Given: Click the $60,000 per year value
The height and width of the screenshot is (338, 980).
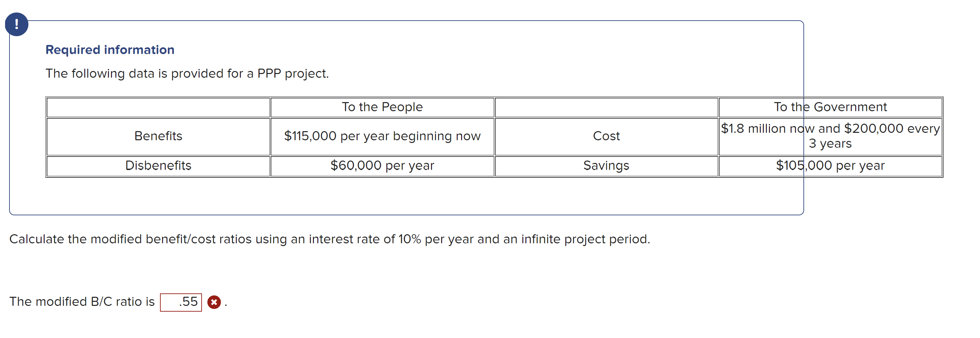Looking at the screenshot, I should point(382,165).
